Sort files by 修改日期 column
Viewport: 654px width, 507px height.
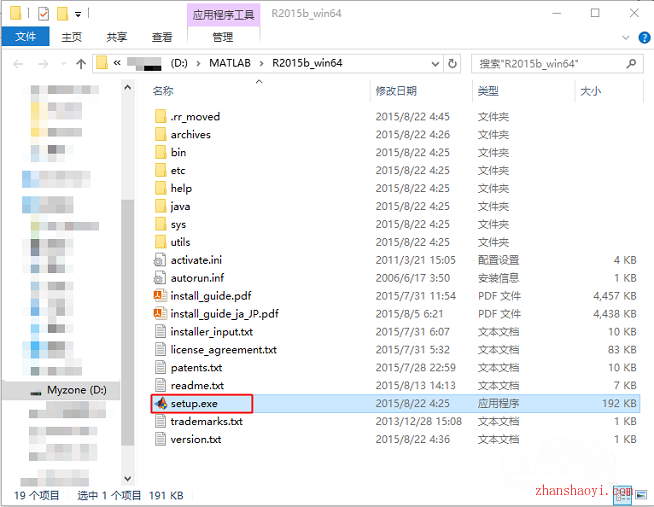click(x=396, y=91)
